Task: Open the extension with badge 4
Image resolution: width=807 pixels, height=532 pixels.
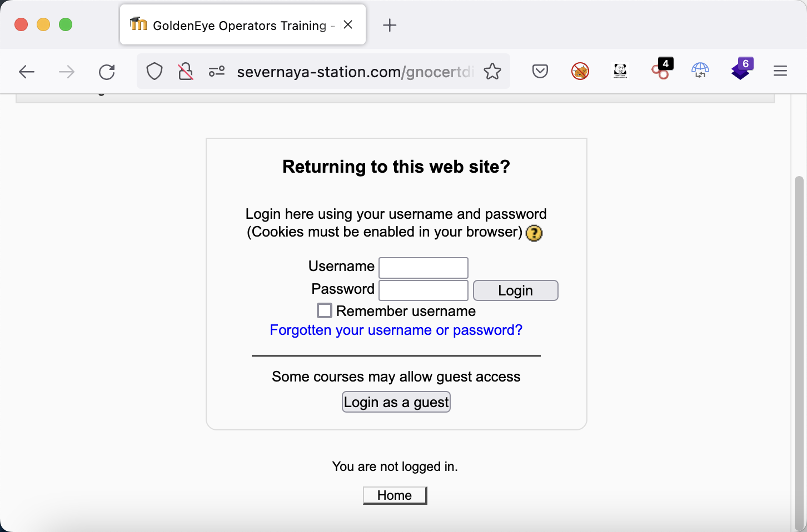Action: pos(660,71)
